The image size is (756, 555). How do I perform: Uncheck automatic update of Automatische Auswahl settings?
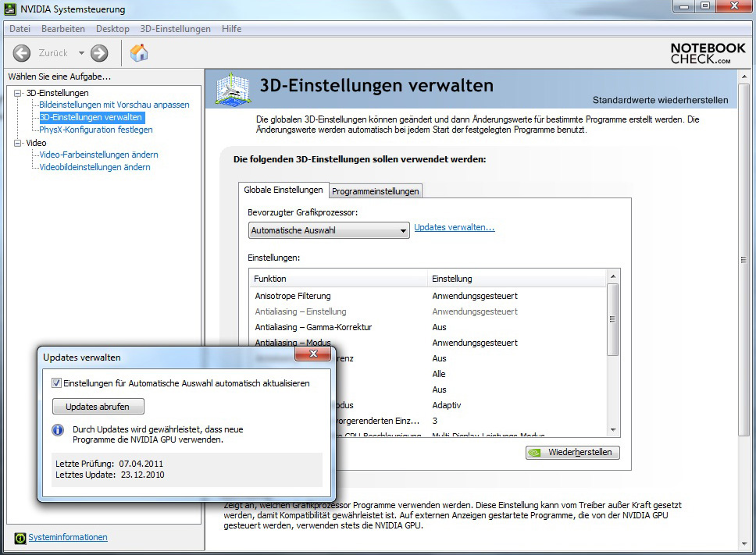56,383
